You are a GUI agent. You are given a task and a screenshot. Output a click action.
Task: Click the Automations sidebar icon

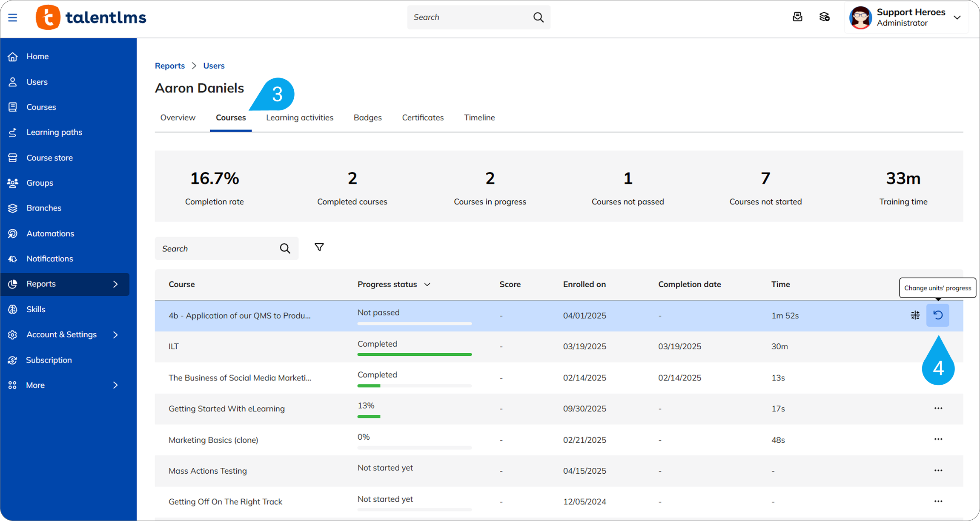(13, 233)
